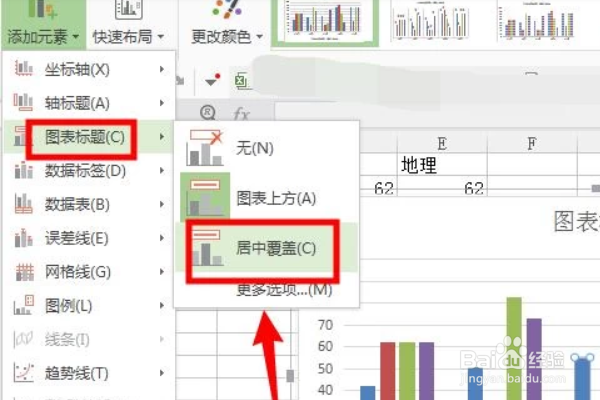Image resolution: width=600 pixels, height=400 pixels.
Task: Expand the 网格线(G) submenu arrow
Action: coord(162,272)
